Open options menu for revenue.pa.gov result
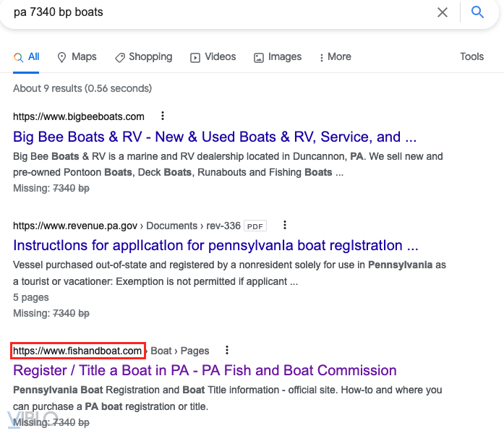 (285, 225)
